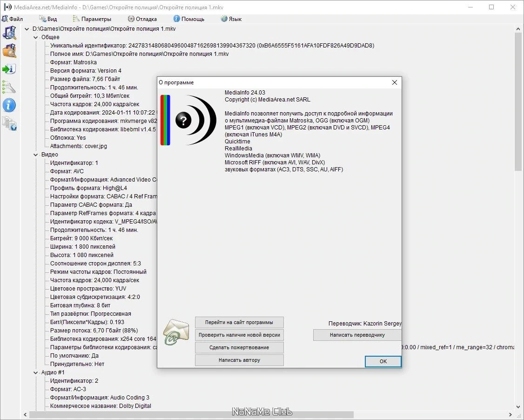Select the row По умолчанию: Да
The height and width of the screenshot is (420, 524).
pyautogui.click(x=74, y=356)
